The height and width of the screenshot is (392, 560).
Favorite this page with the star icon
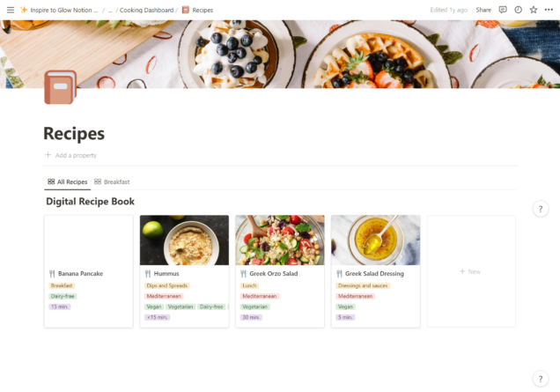coord(534,10)
